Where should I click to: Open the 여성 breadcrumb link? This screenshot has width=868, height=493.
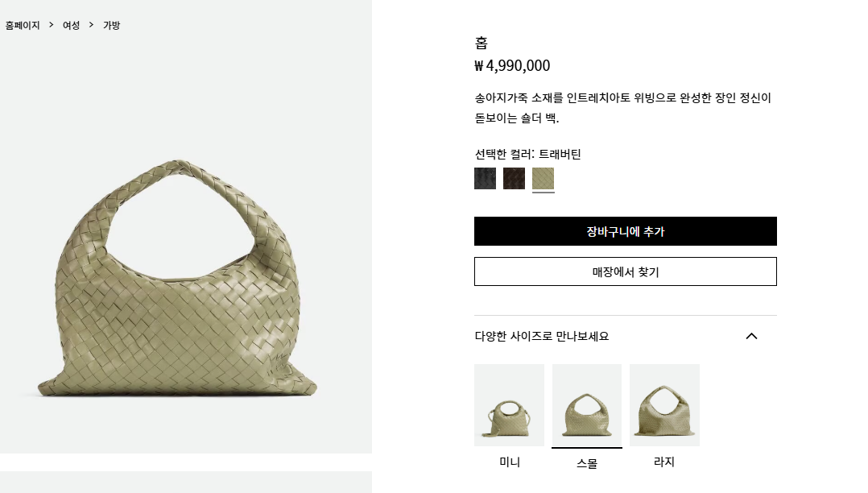coord(72,26)
